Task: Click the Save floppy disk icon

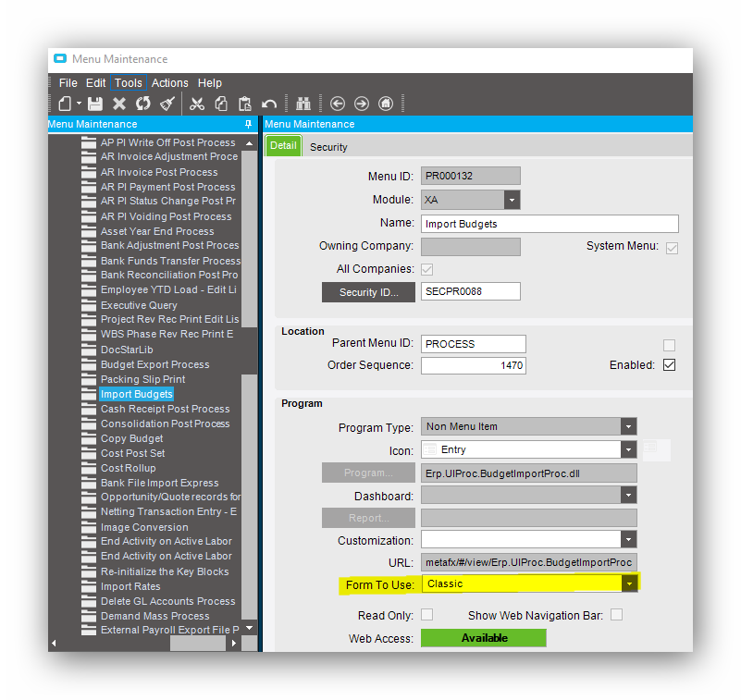Action: point(95,104)
